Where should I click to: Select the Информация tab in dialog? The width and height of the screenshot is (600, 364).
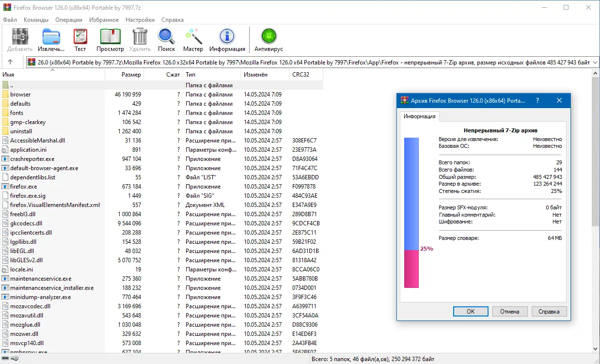coord(420,116)
